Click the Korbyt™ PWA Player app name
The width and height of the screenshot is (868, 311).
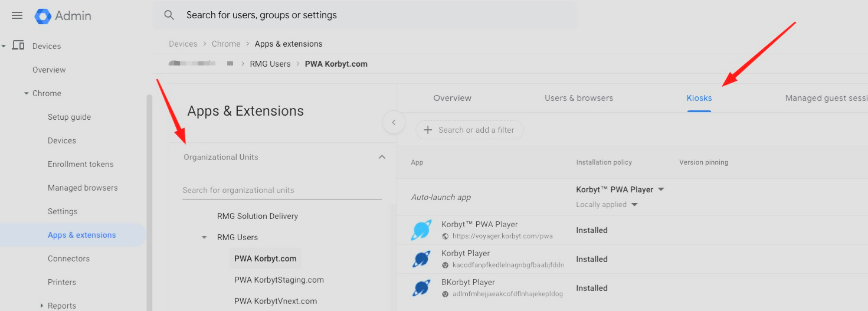[x=479, y=224]
